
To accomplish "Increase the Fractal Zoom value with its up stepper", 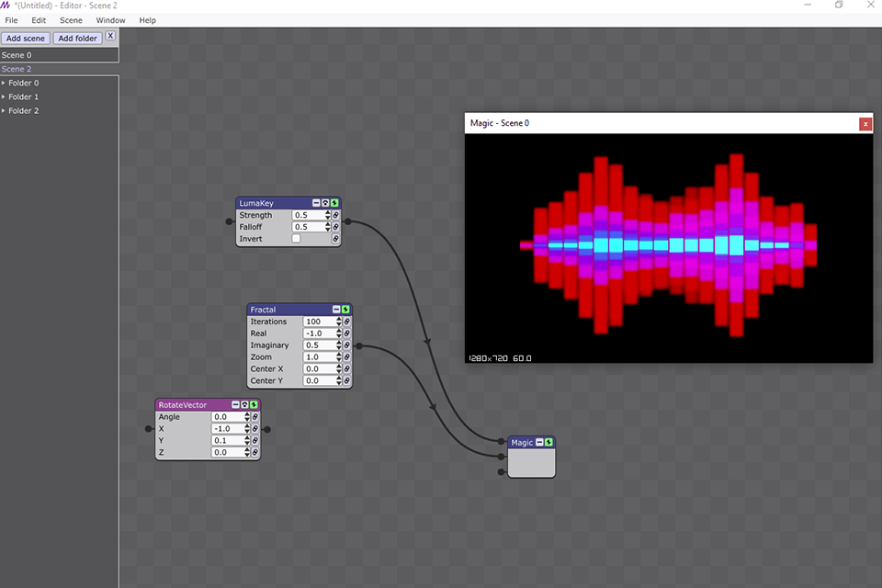I will point(339,354).
